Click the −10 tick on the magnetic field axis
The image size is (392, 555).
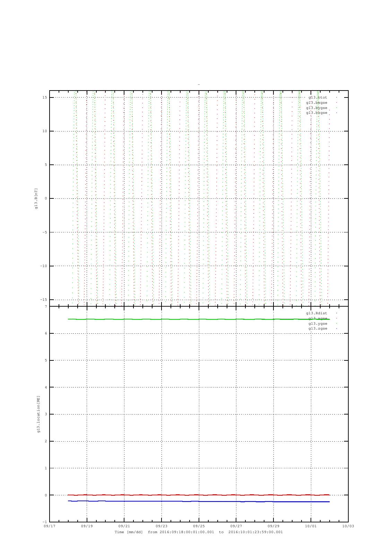point(44,266)
